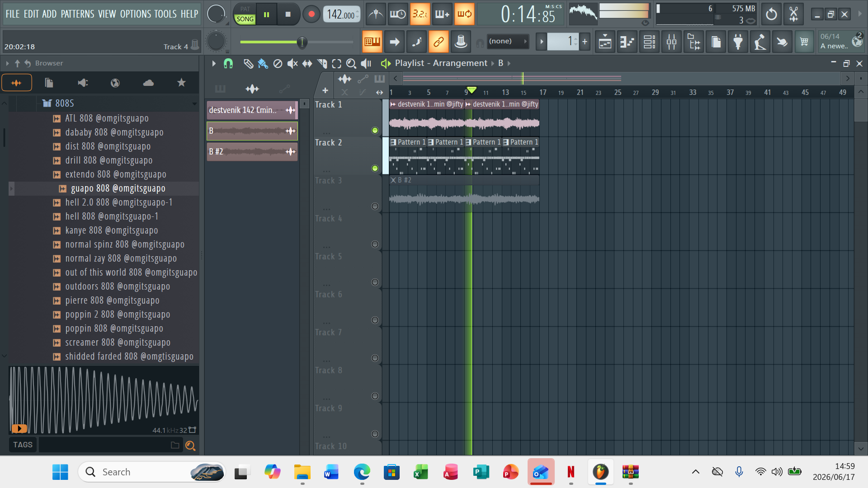Select the Zoom tool in Playlist
Image resolution: width=868 pixels, height=488 pixels.
tap(351, 64)
